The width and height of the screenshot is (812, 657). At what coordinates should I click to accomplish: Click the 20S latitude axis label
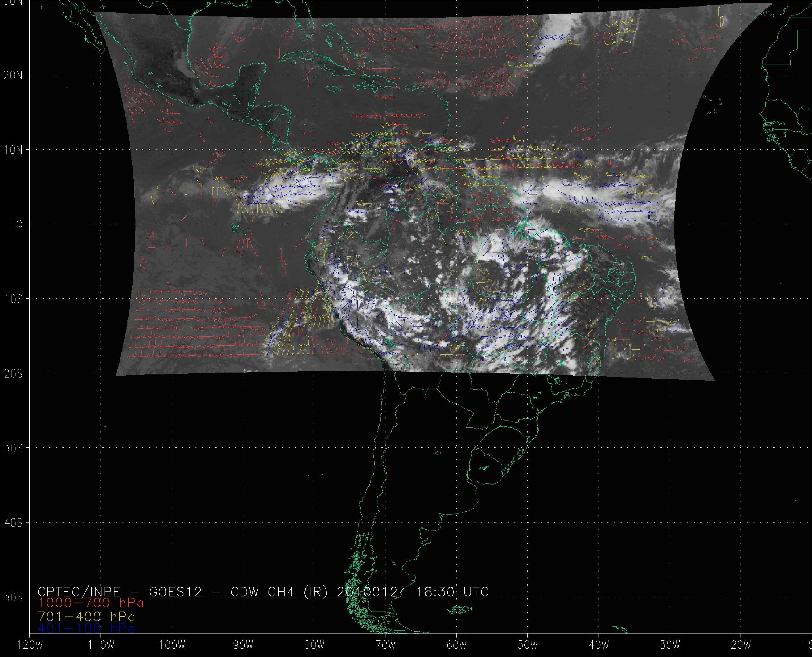pos(13,374)
